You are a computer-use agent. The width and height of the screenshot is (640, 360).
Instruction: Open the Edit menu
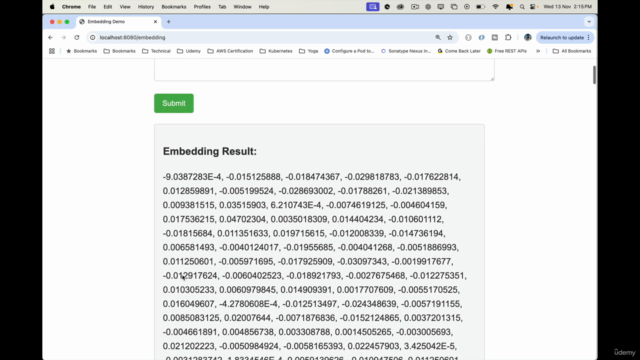108,7
